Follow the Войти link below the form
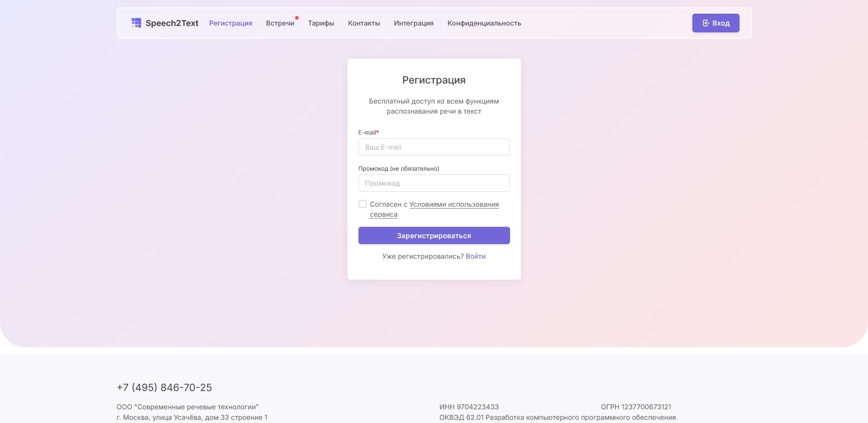The height and width of the screenshot is (423, 868). click(x=475, y=256)
